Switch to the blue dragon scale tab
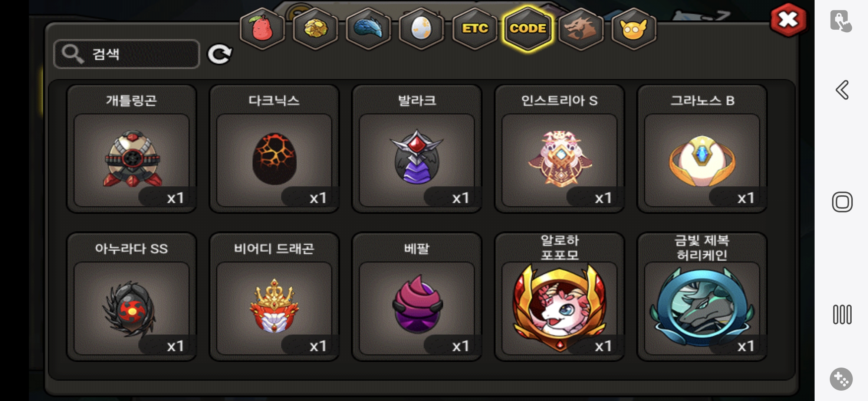868x401 pixels. click(368, 29)
